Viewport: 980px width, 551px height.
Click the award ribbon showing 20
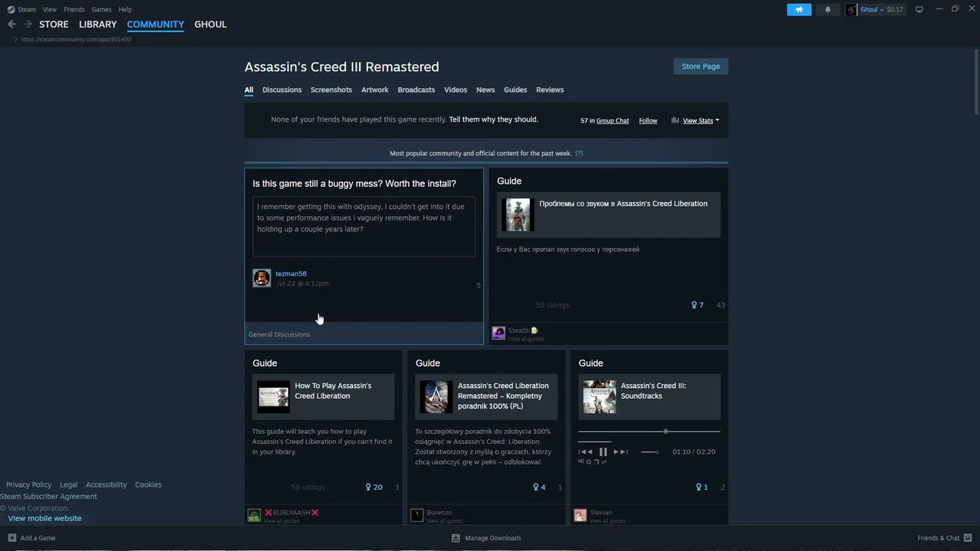[x=368, y=487]
